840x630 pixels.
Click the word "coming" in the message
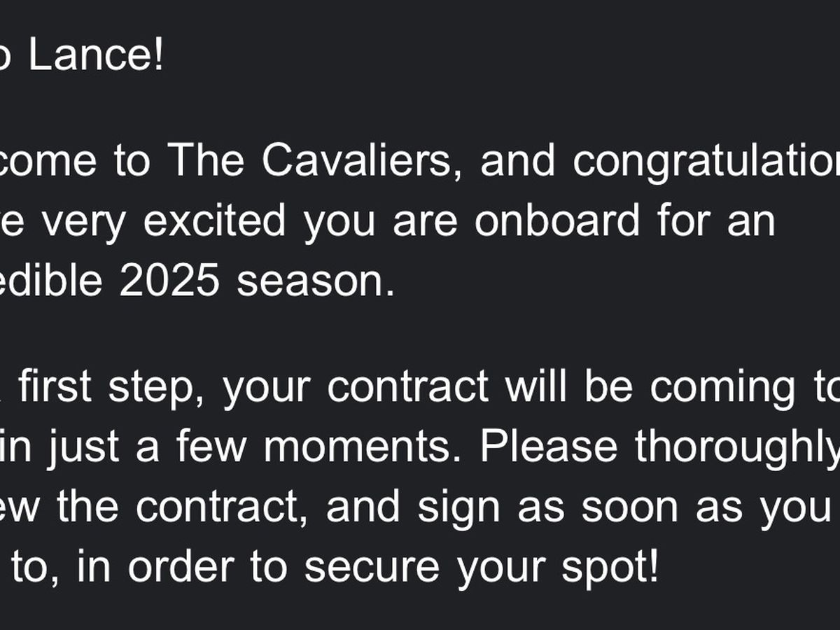(722, 388)
